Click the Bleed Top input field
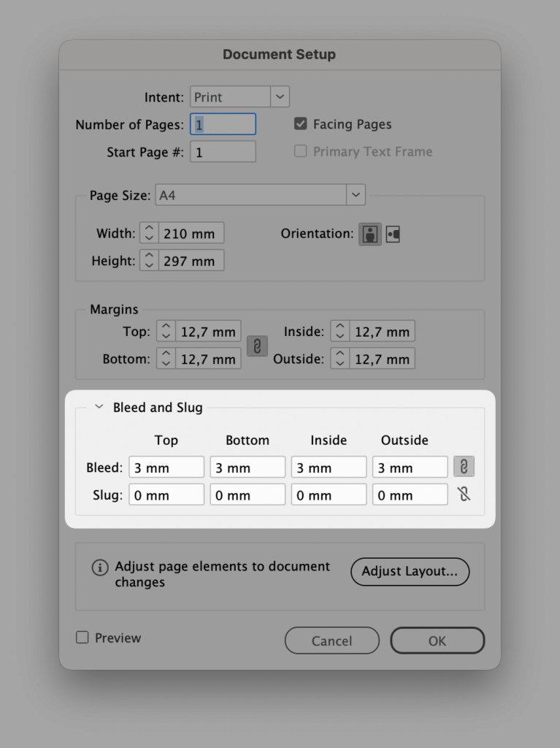 click(166, 467)
